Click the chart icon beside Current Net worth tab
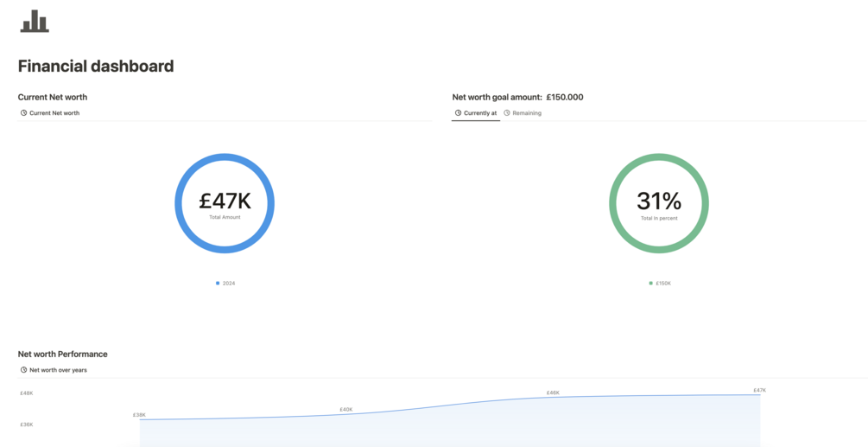The height and width of the screenshot is (447, 868). (x=24, y=113)
